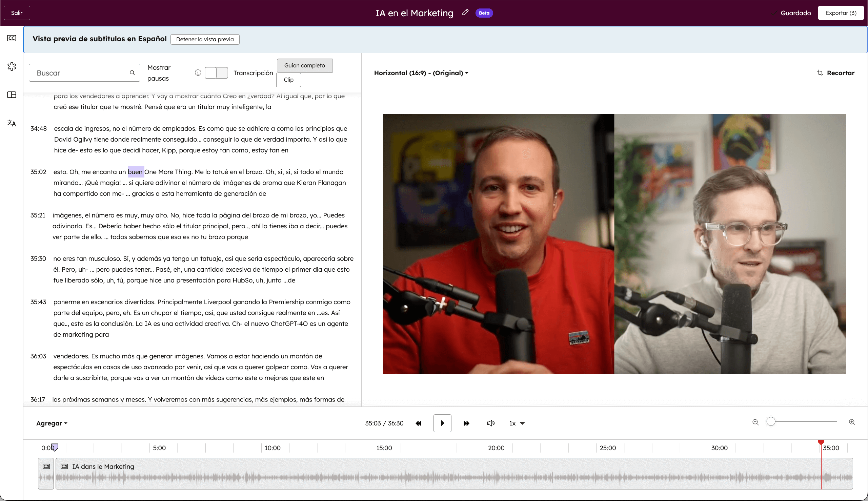Click the pencil icon to rename title

pyautogui.click(x=465, y=13)
